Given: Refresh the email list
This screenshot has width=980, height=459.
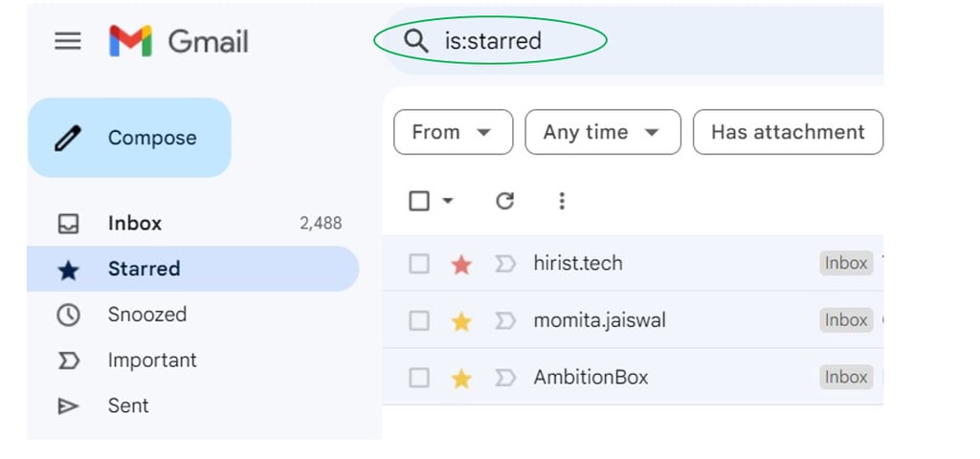Looking at the screenshot, I should point(504,201).
